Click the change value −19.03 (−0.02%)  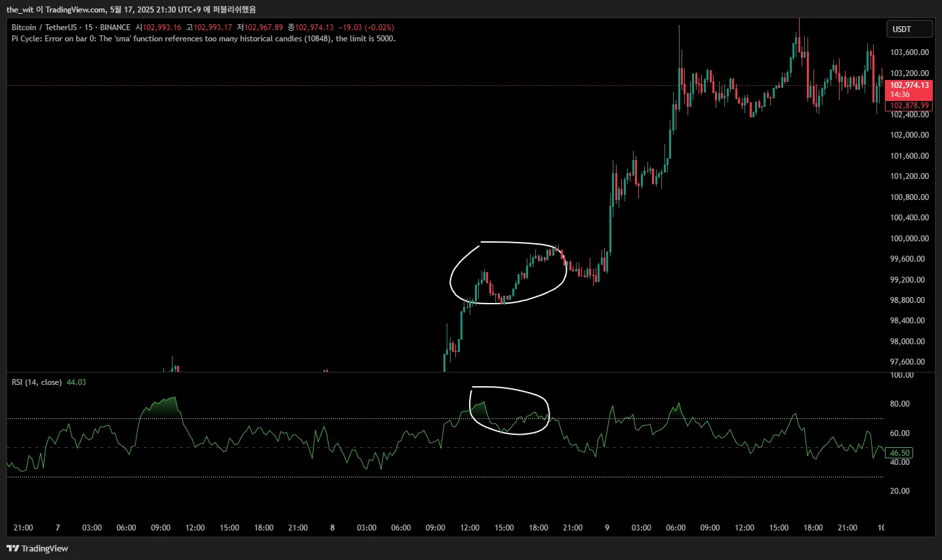coord(366,28)
